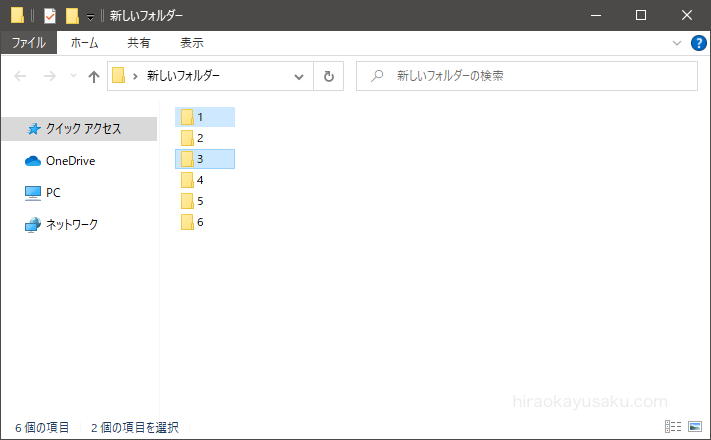Select クイック アクセス in navigation pane
This screenshot has height=440, width=711.
79,129
